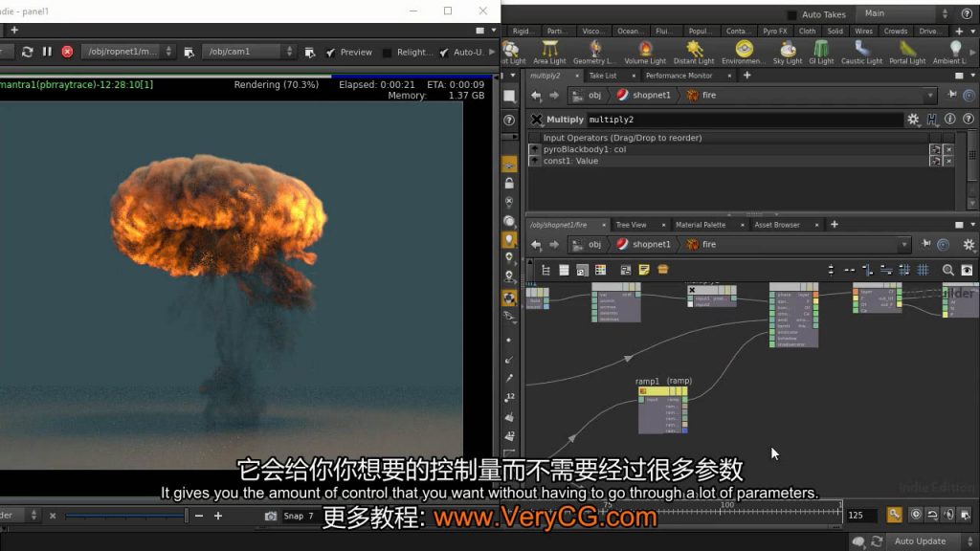Select the GI Light tool
This screenshot has width=980, height=551.
[821, 52]
